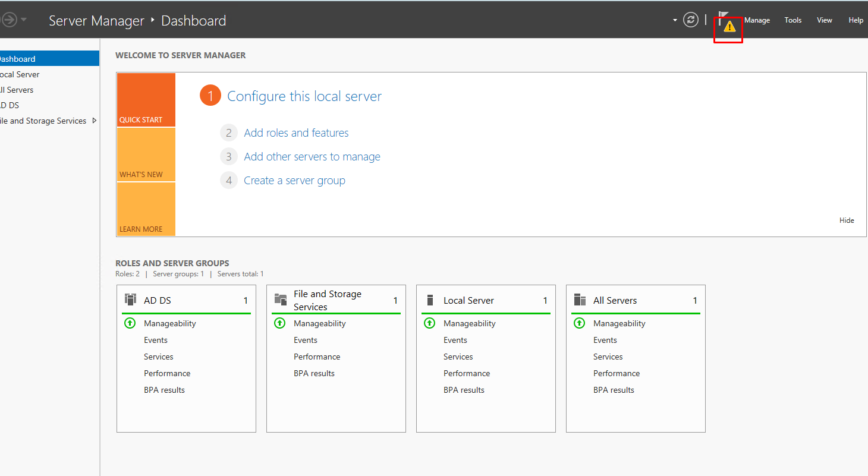Click the server count 1 on AD DS tile
868x476 pixels.
(x=246, y=301)
